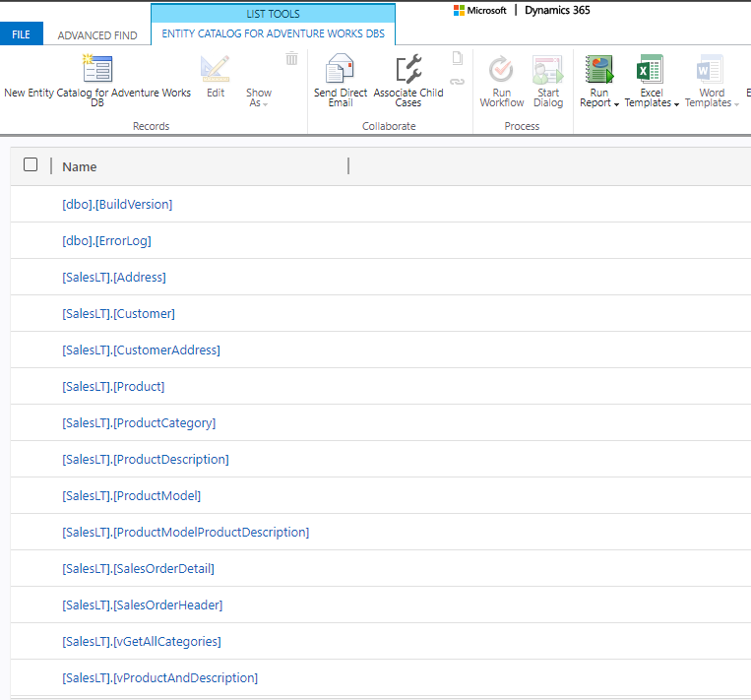Open [SalesLT].[SalesOrderDetail] record
The width and height of the screenshot is (751, 700).
(x=139, y=569)
